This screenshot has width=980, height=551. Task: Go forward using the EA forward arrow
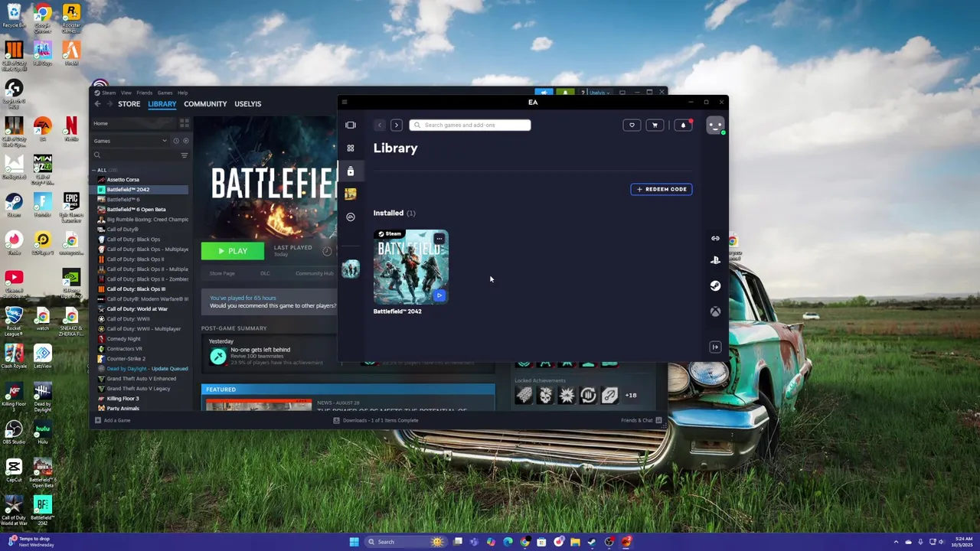(x=396, y=125)
